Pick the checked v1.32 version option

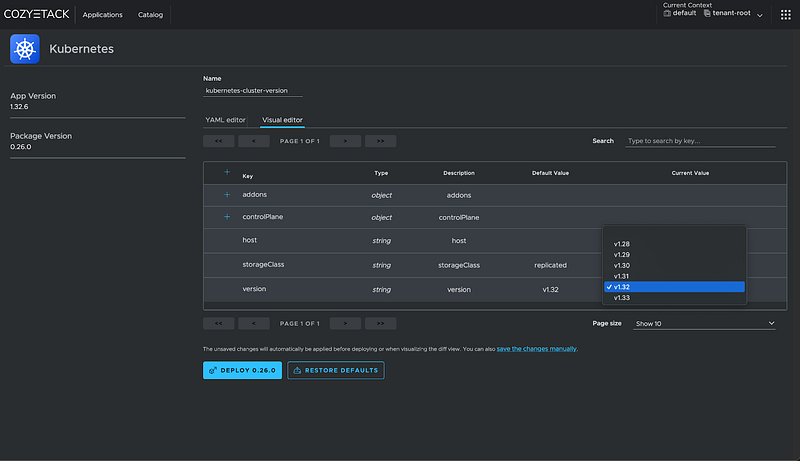pos(622,287)
